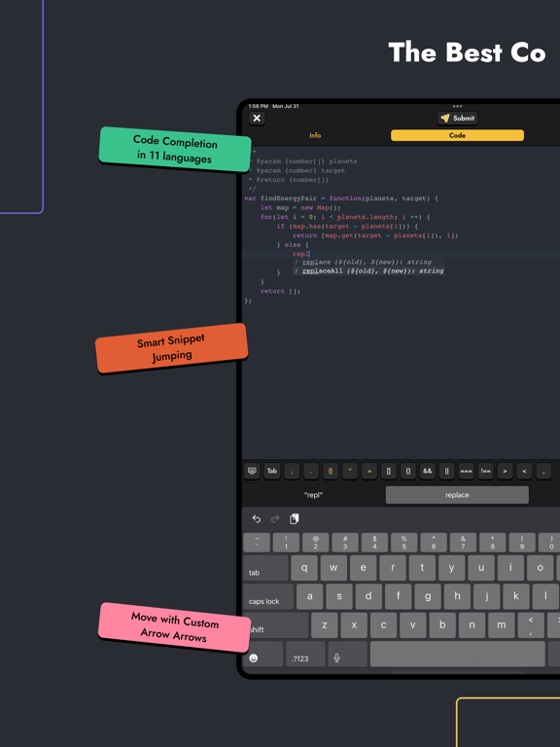Tap the q key

point(304,568)
